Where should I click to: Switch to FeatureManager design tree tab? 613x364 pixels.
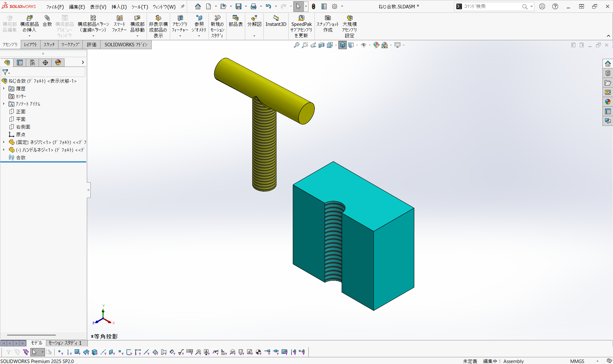coord(7,63)
